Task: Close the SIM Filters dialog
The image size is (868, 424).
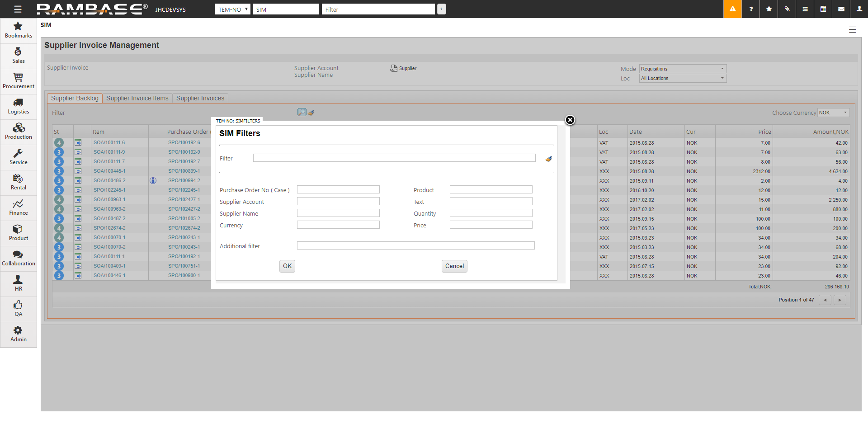Action: [x=570, y=120]
